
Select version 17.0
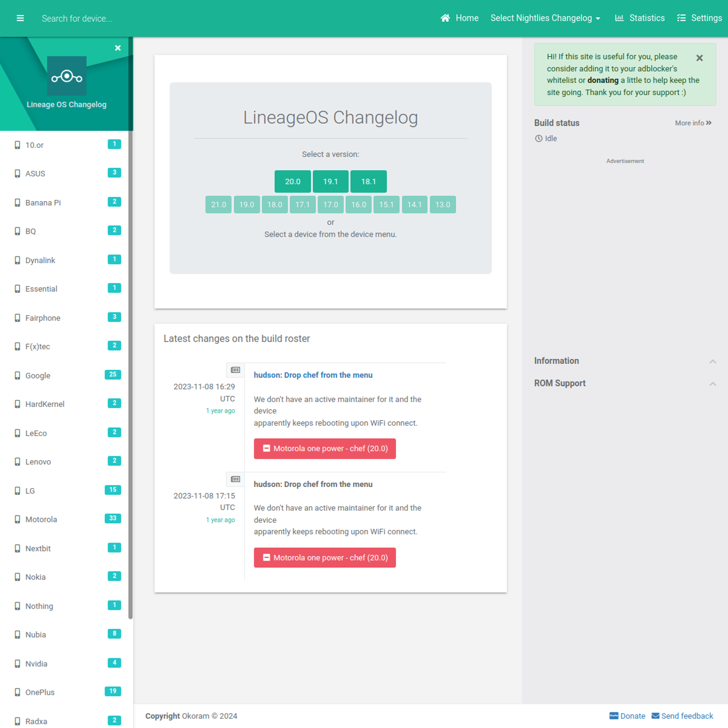[x=330, y=205]
